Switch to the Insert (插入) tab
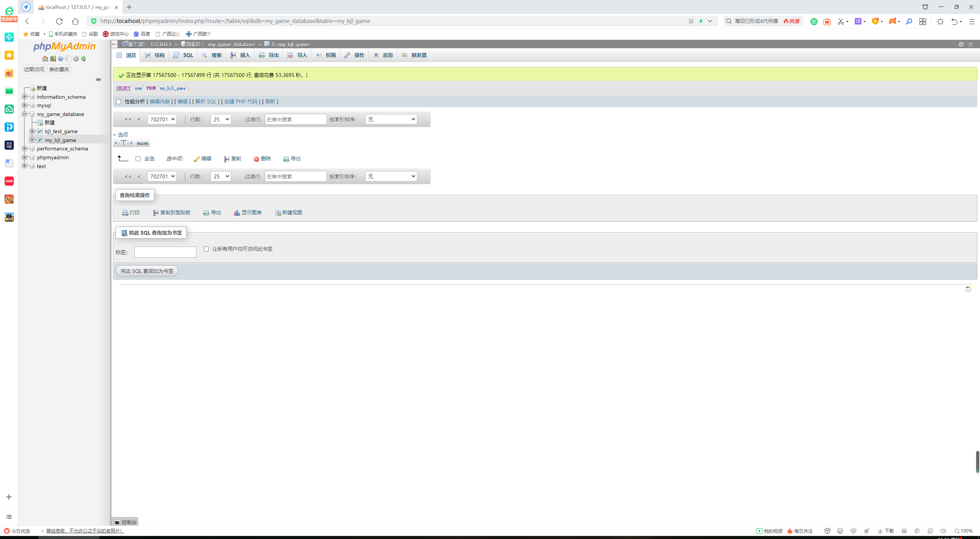The width and height of the screenshot is (980, 539). point(240,55)
